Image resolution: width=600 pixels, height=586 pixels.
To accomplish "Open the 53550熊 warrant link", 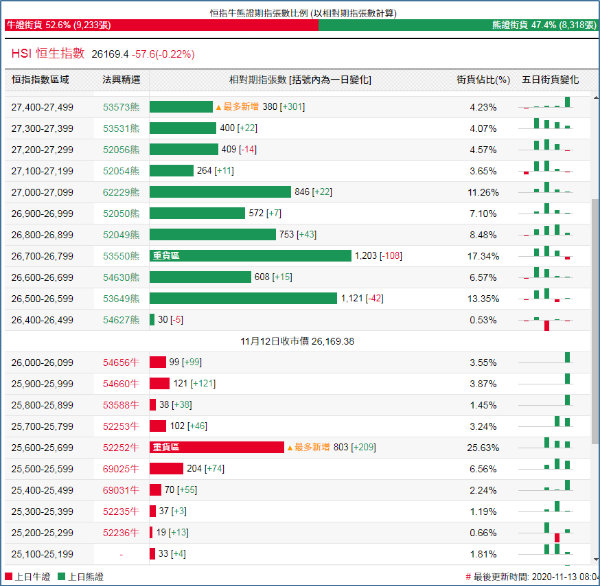I will tap(121, 256).
